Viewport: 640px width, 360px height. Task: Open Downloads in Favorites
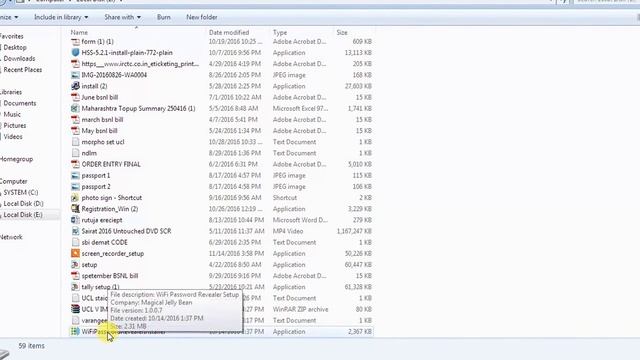19,59
